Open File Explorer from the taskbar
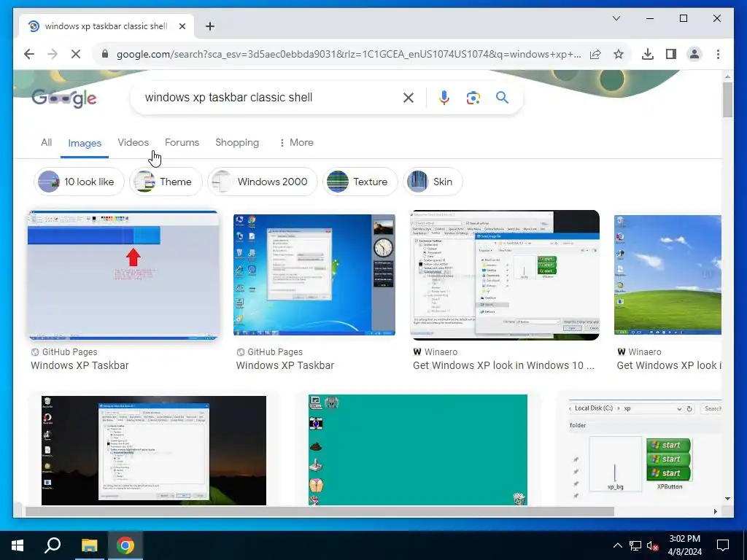747x560 pixels. pos(89,545)
